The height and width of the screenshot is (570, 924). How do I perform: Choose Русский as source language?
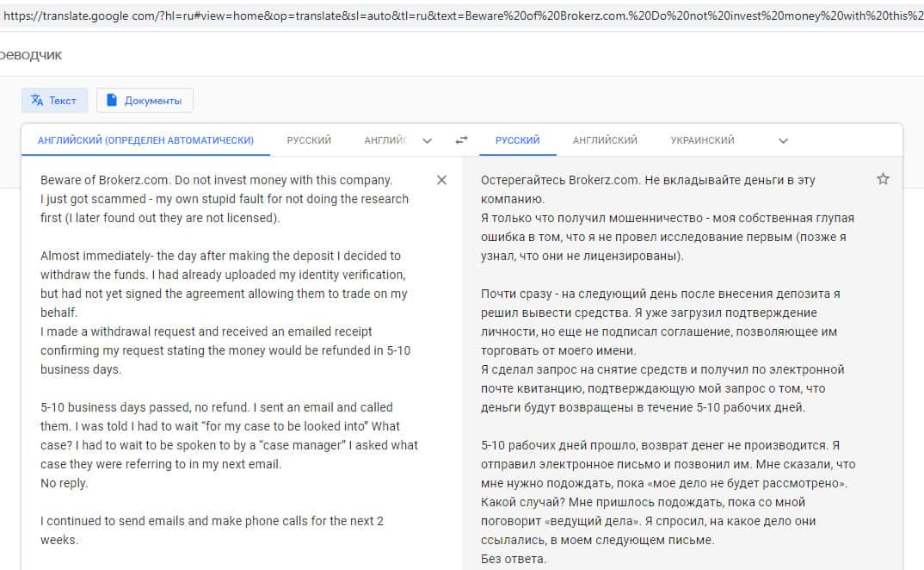click(309, 140)
